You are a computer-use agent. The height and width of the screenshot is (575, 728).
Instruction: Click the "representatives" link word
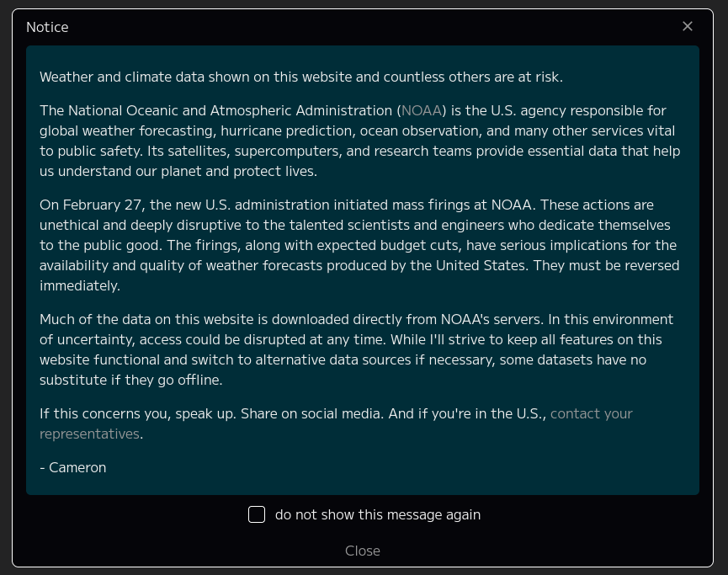pyautogui.click(x=89, y=434)
